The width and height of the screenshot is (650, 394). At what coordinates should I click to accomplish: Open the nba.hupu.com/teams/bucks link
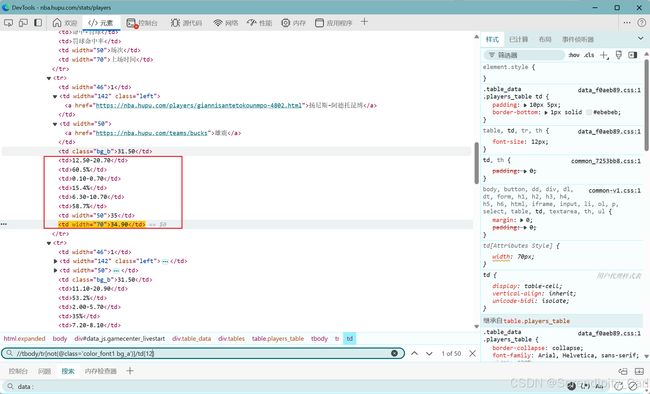tap(151, 133)
